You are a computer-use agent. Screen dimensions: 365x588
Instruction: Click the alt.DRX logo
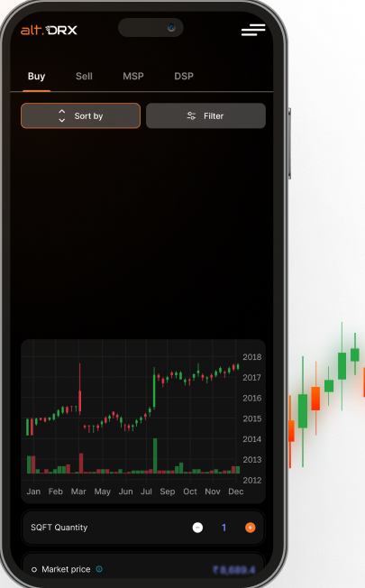pos(49,30)
